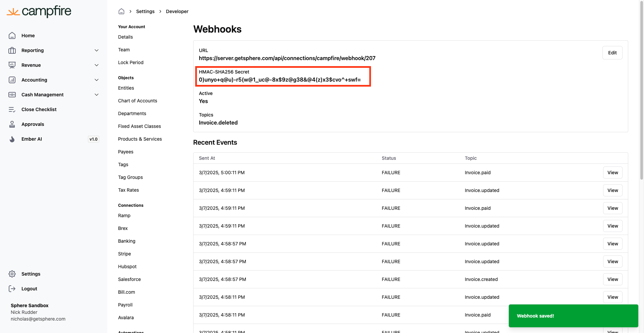The image size is (644, 333).
Task: Open Ember AI from the flame icon
Action: [12, 139]
